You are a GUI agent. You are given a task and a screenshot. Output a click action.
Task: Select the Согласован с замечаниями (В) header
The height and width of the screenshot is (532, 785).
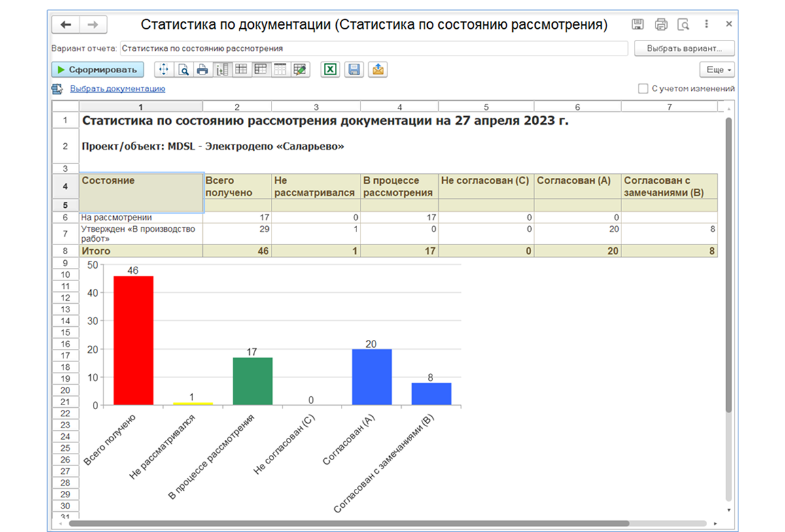tap(669, 186)
